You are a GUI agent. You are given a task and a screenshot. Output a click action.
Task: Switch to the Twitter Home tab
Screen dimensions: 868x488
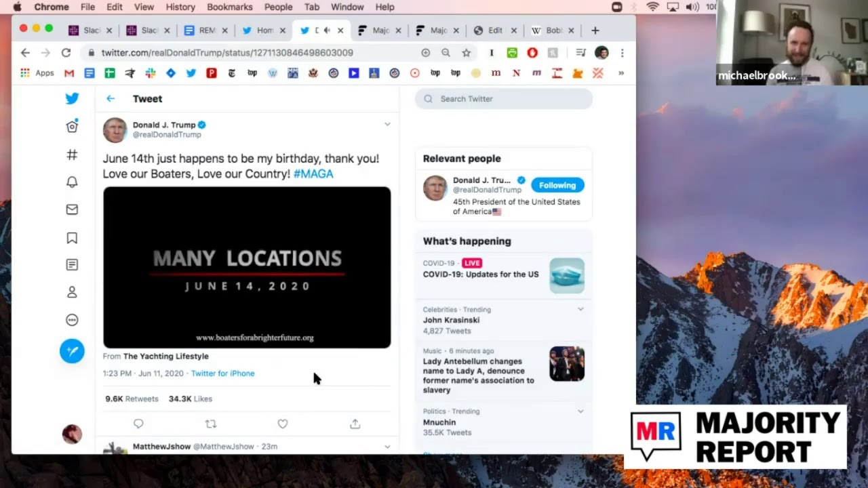coord(263,30)
